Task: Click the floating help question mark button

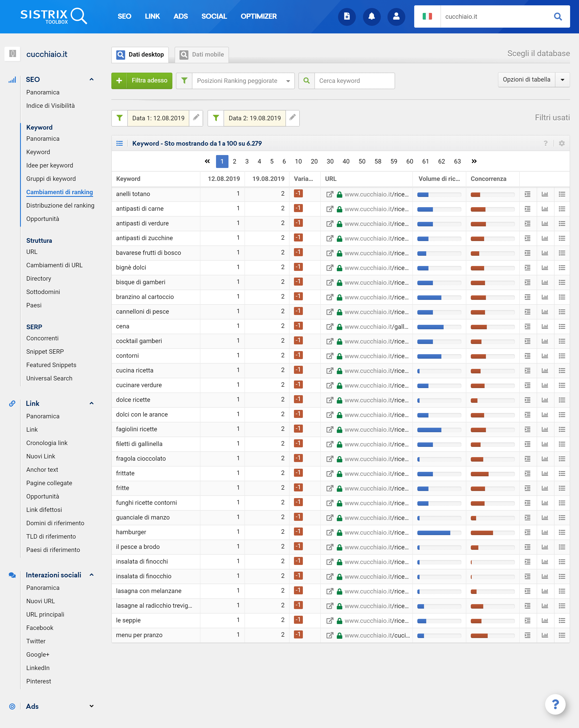Action: tap(555, 704)
